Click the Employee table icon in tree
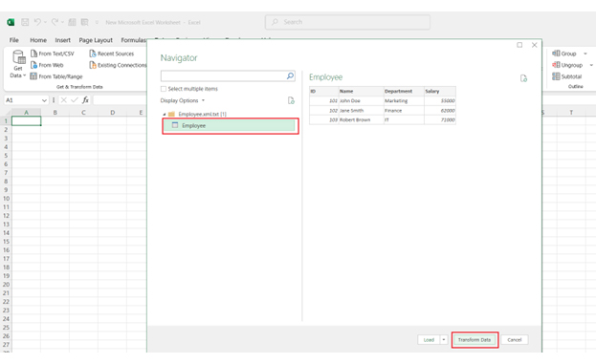596x364 pixels. [175, 125]
